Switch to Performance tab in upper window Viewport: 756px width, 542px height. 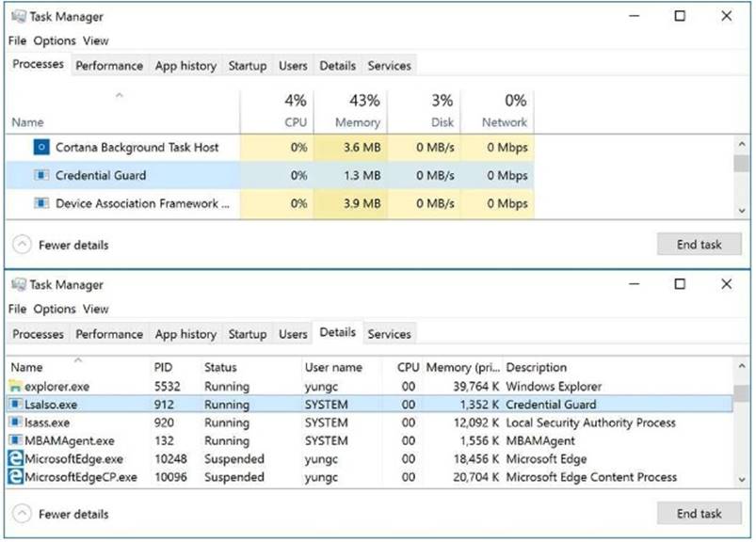point(109,66)
